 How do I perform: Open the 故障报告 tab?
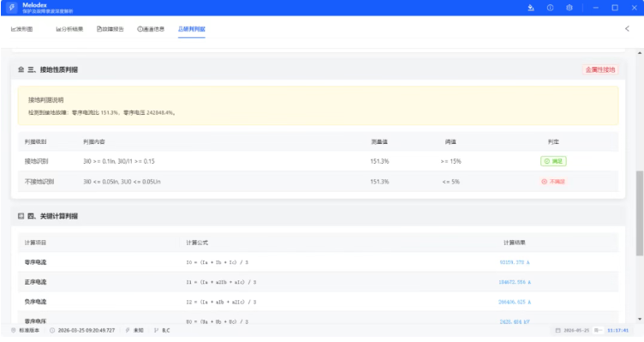pos(110,29)
